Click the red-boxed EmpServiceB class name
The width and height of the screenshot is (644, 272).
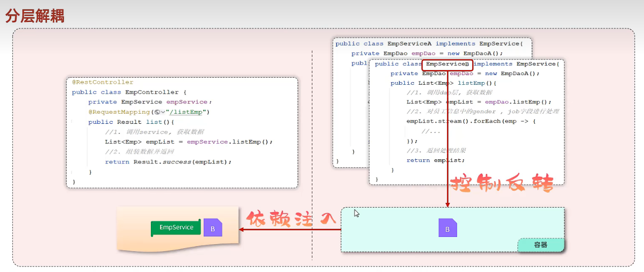[447, 64]
